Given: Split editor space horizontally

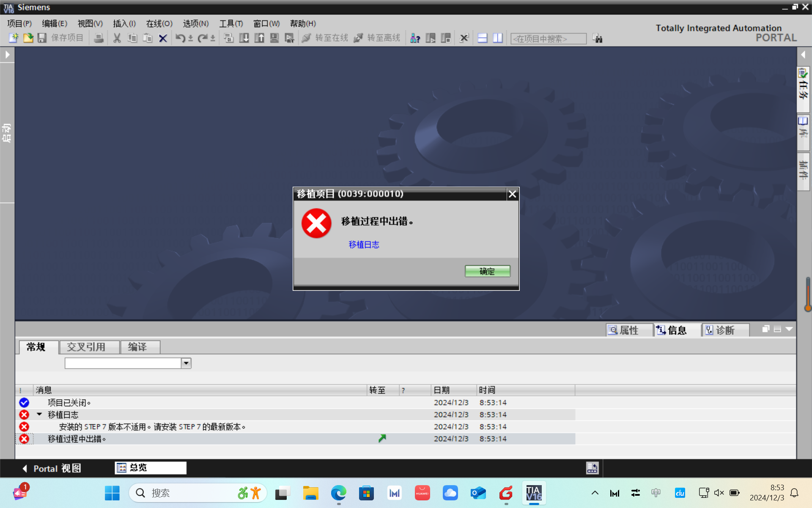Looking at the screenshot, I should [483, 38].
